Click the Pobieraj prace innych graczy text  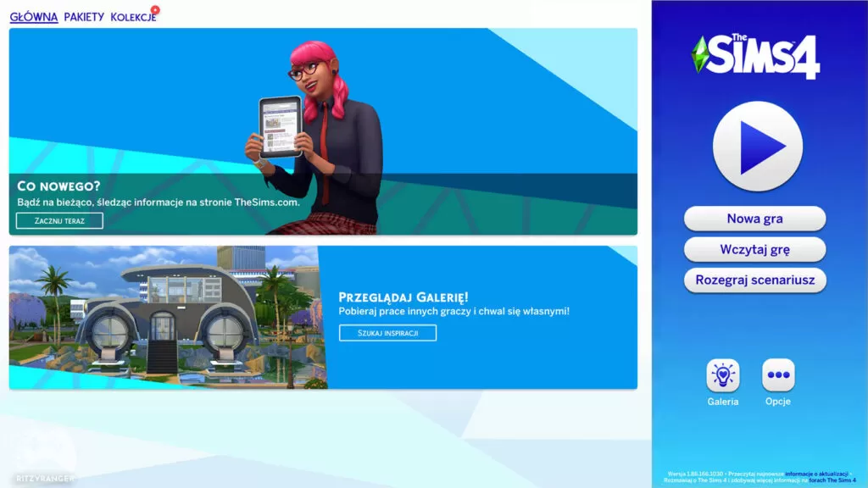coord(454,311)
